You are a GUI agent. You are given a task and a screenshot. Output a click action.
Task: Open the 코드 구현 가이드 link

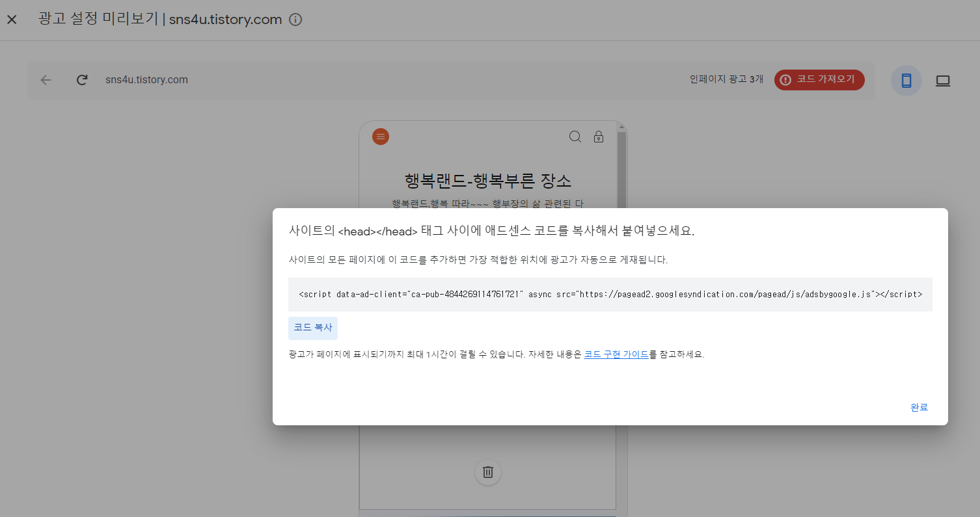coord(616,354)
